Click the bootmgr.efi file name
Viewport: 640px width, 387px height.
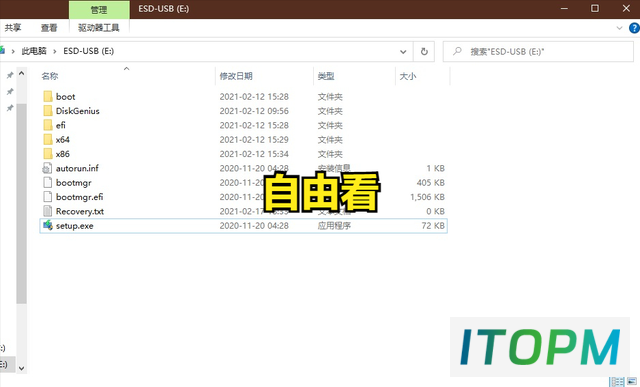click(80, 197)
